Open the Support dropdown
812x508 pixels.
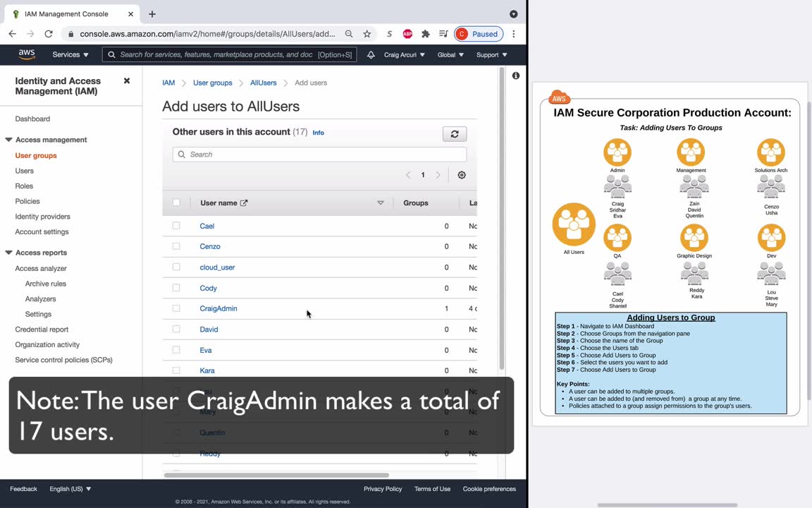point(491,54)
